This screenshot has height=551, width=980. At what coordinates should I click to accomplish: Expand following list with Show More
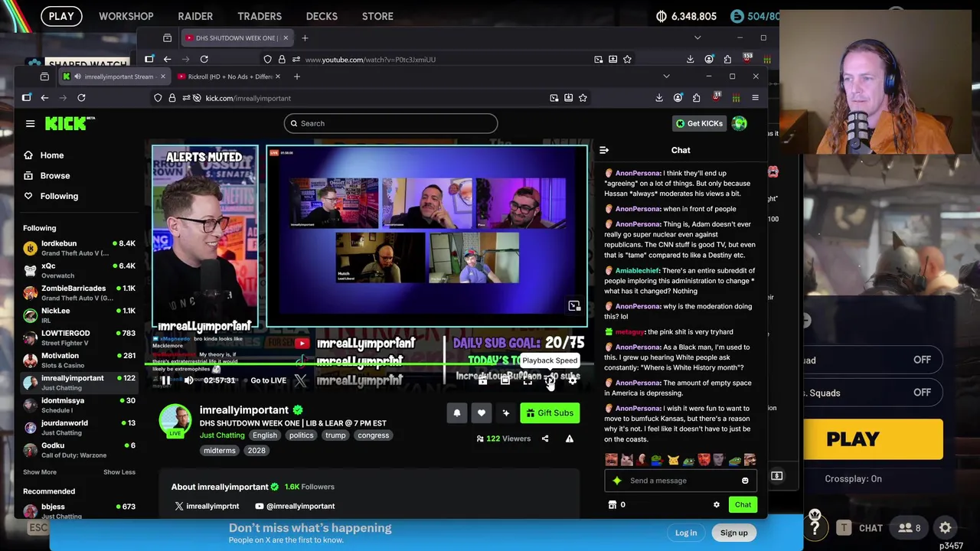tap(40, 472)
